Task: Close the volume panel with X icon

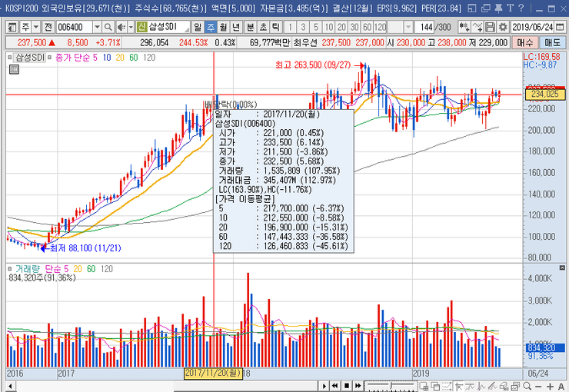Action: pyautogui.click(x=562, y=267)
